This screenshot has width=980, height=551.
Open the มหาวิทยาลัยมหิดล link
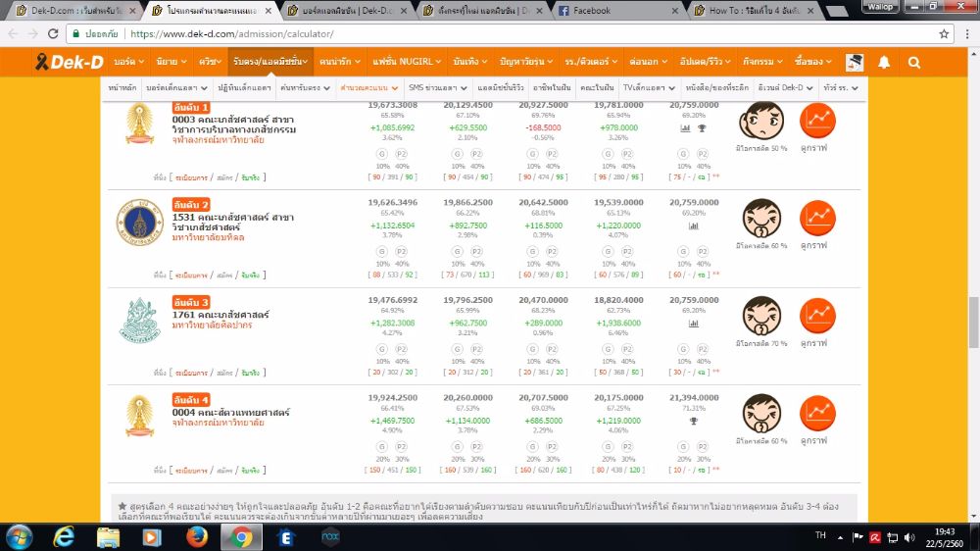tap(205, 236)
